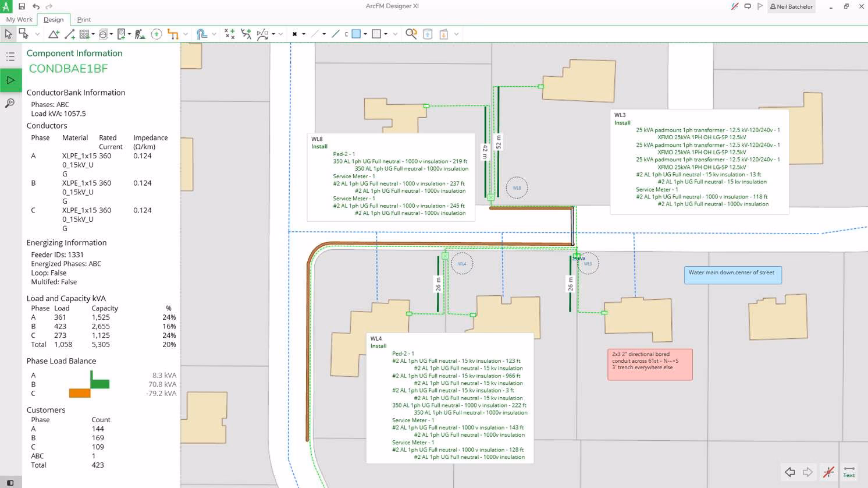The height and width of the screenshot is (488, 868).
Task: Click the active green play sidebar button
Action: coord(10,80)
